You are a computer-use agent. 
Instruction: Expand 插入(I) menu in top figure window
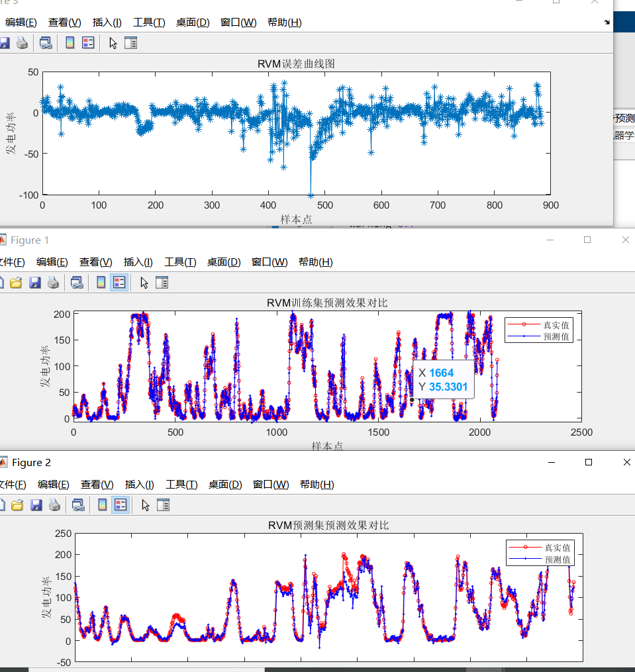tap(107, 22)
